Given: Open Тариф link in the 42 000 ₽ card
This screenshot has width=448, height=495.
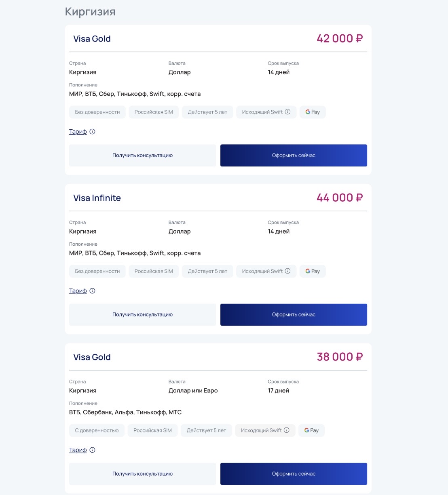Looking at the screenshot, I should click(78, 132).
